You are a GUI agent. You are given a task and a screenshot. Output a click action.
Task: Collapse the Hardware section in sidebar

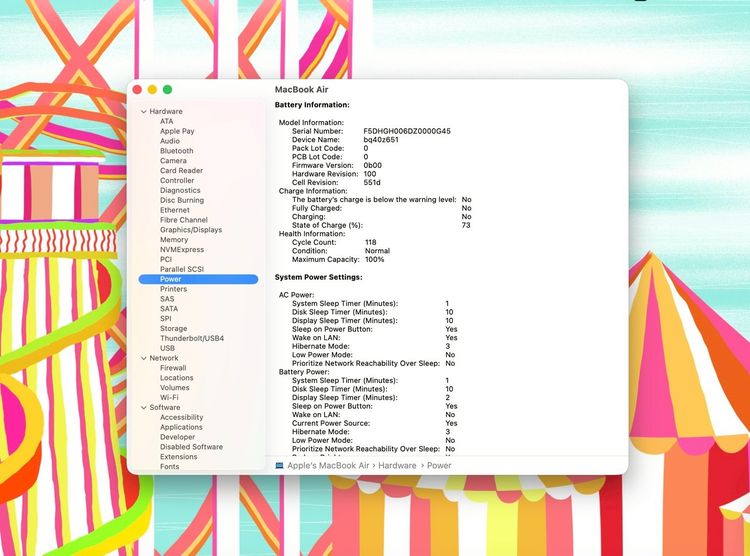click(x=144, y=111)
